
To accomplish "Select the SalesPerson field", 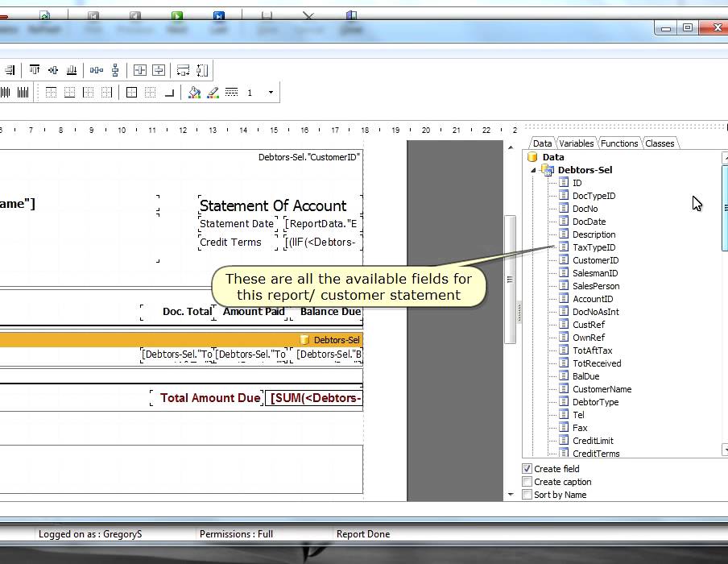I will pos(596,286).
